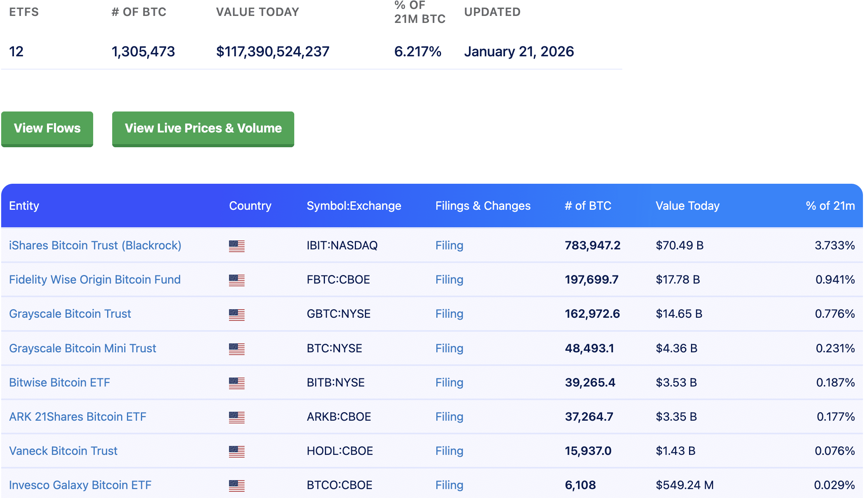Open the Vaneck Bitcoin Trust link
Viewport: 868px width, 498px height.
pyautogui.click(x=63, y=451)
